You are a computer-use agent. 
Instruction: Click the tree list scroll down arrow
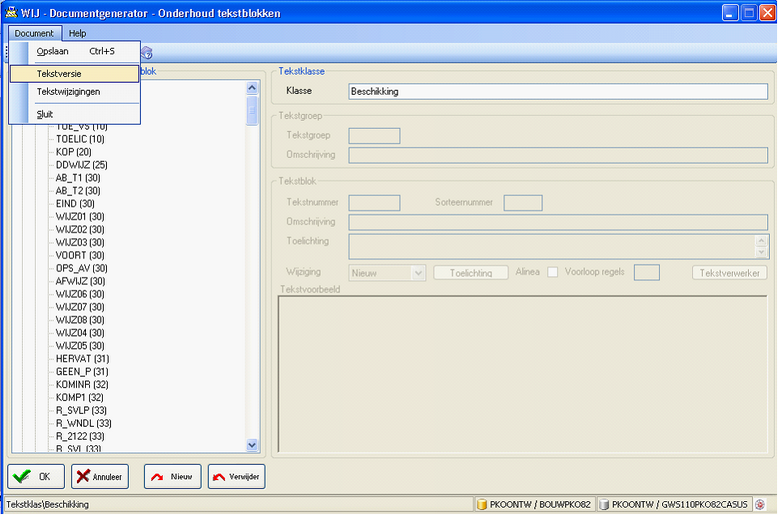point(252,445)
